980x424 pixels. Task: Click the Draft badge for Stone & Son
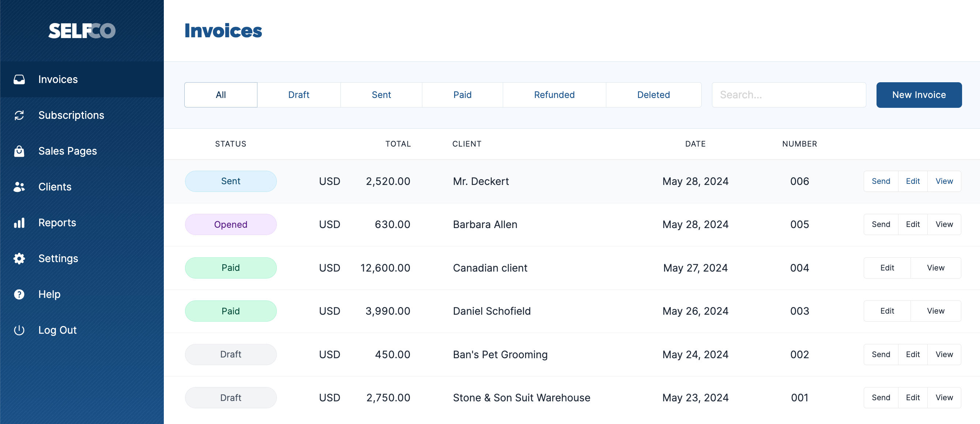pos(231,398)
